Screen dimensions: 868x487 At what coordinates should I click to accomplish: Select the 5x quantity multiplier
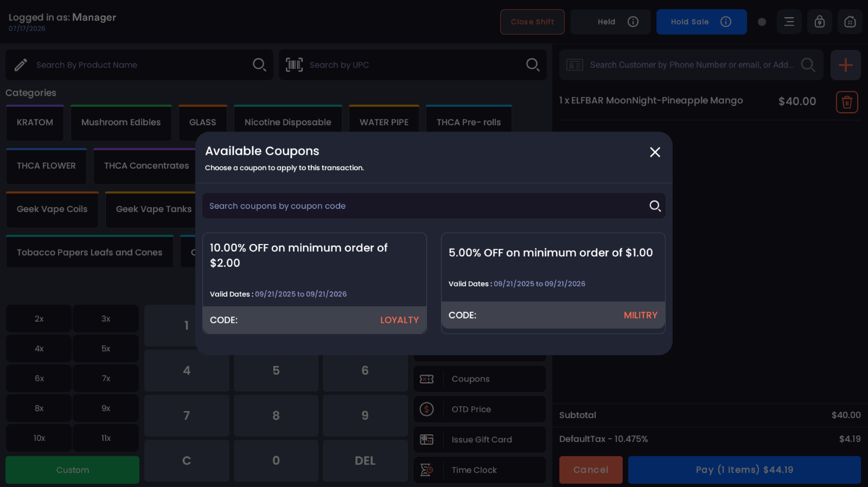coord(106,349)
